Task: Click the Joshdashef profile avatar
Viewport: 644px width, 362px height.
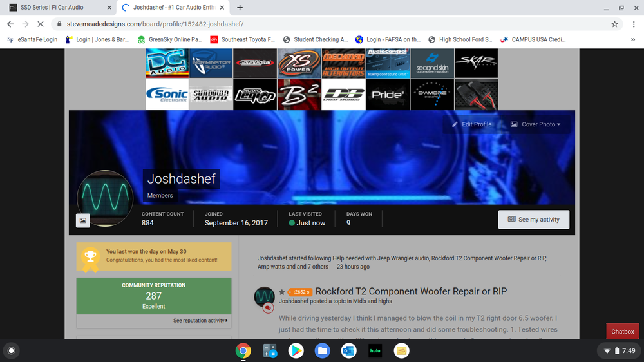Action: point(105,198)
